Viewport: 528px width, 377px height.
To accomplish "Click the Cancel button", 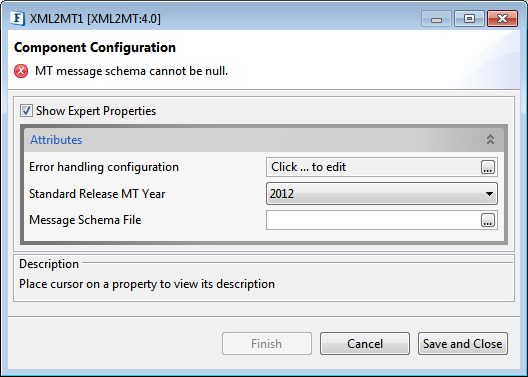I will [x=365, y=344].
